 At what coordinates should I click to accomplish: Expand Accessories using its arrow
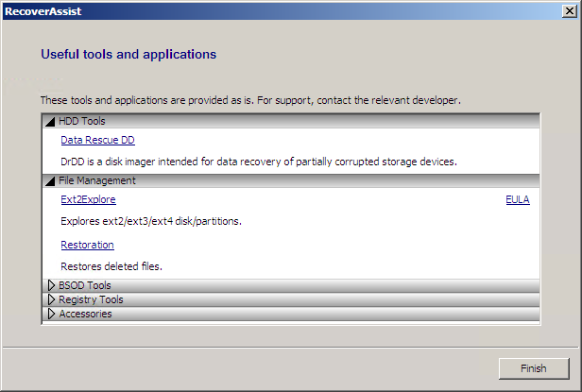tap(51, 314)
